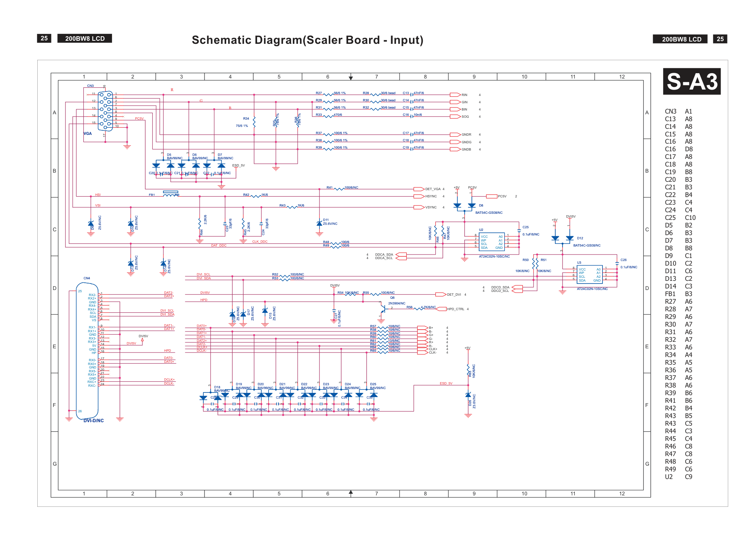Click the D9 C1 index entry
Viewport: 756px width, 535px height.
click(x=678, y=256)
